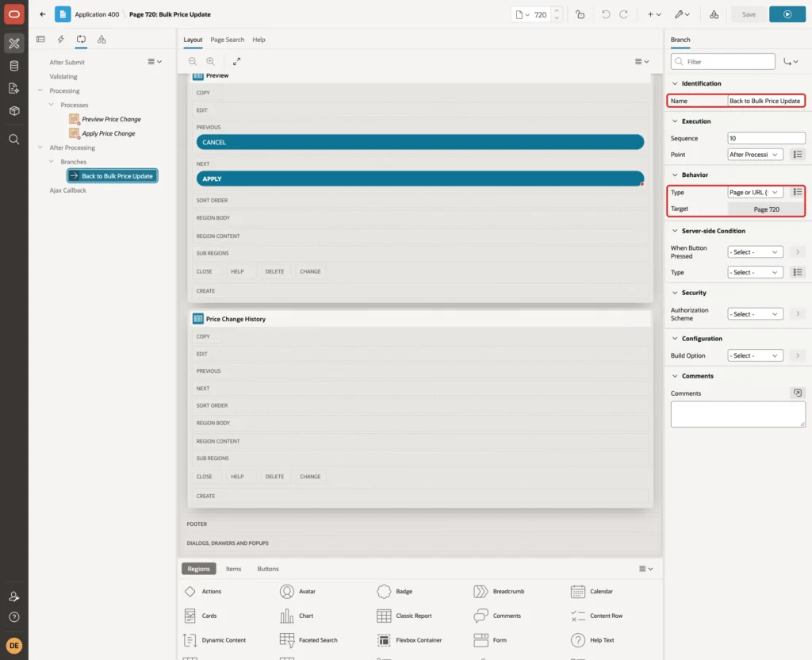Open the Help tab in center pane
812x660 pixels.
[x=259, y=40]
